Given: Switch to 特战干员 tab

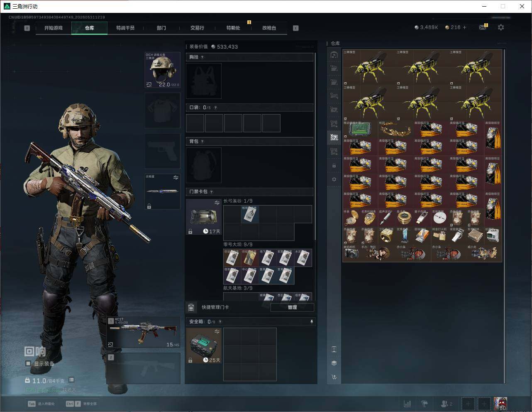Looking at the screenshot, I should [125, 28].
